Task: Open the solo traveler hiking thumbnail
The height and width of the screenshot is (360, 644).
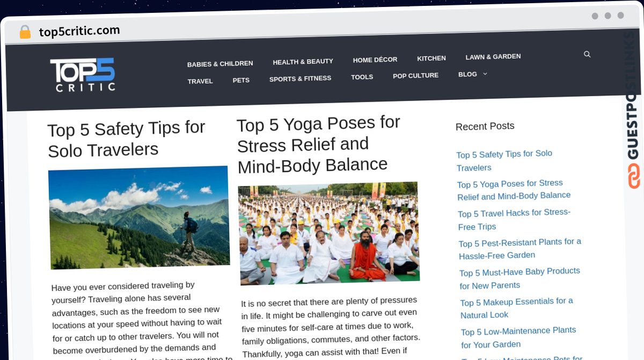Action: (x=139, y=217)
